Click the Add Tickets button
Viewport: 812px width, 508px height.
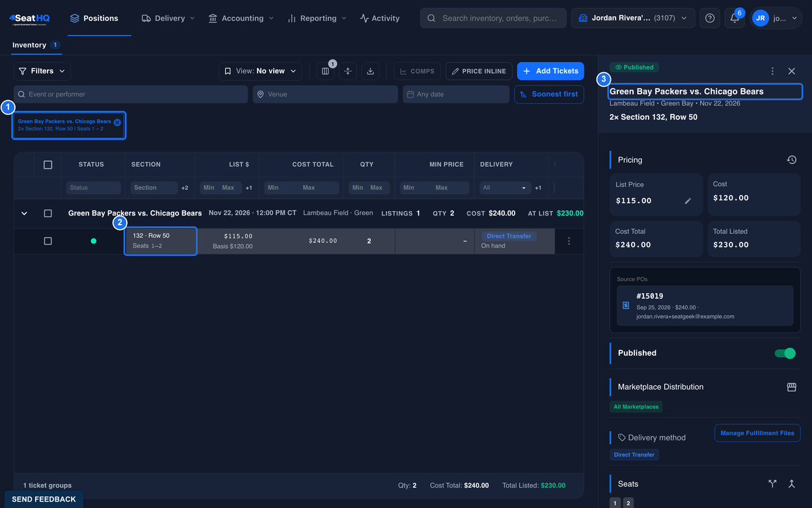(x=550, y=71)
